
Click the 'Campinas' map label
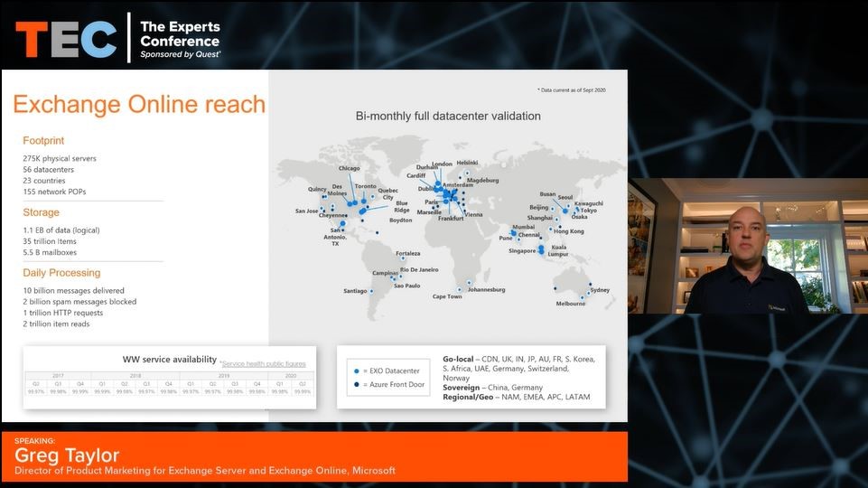click(384, 273)
